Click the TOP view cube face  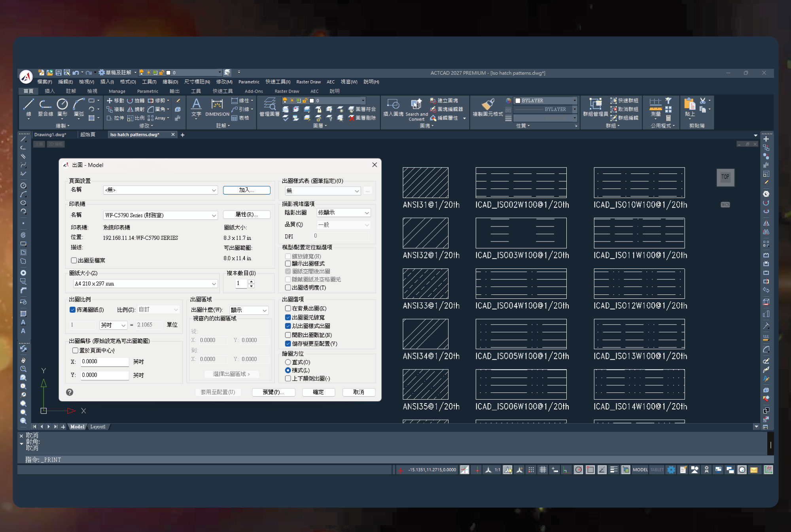tap(725, 177)
